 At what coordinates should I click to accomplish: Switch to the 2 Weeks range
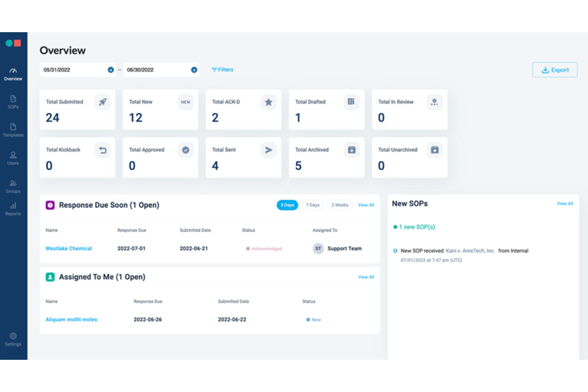tap(340, 205)
